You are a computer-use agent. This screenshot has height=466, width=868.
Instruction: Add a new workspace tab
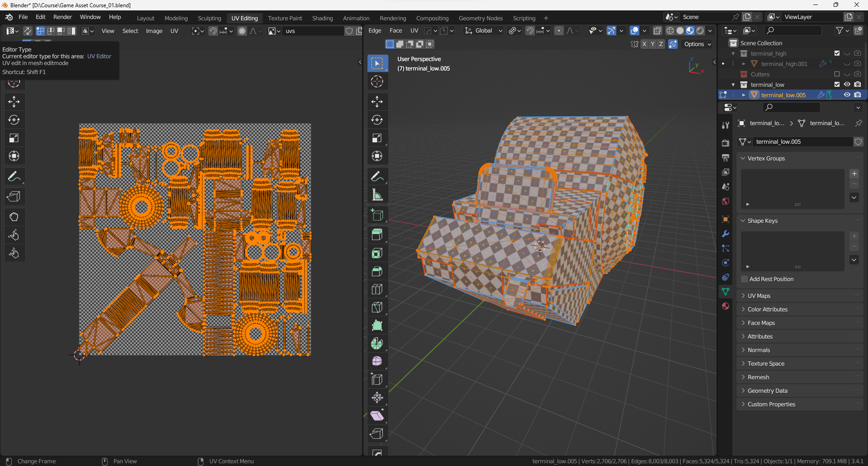[x=546, y=18]
